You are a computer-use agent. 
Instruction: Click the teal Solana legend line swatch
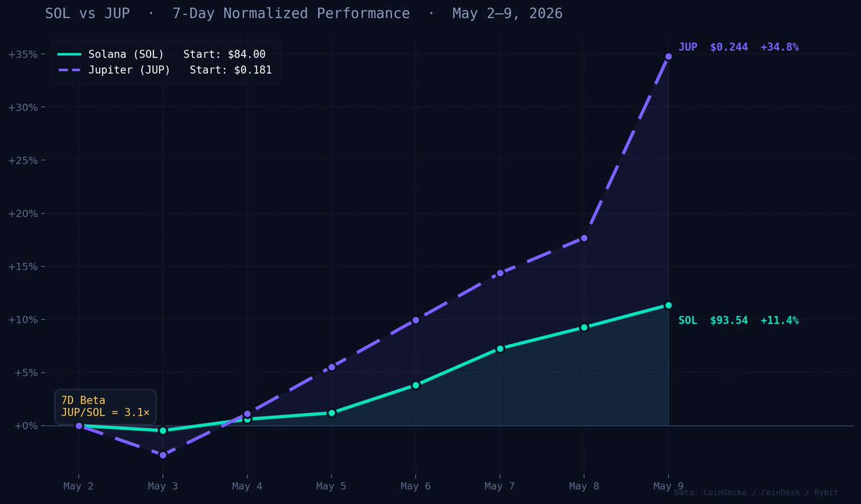[69, 54]
